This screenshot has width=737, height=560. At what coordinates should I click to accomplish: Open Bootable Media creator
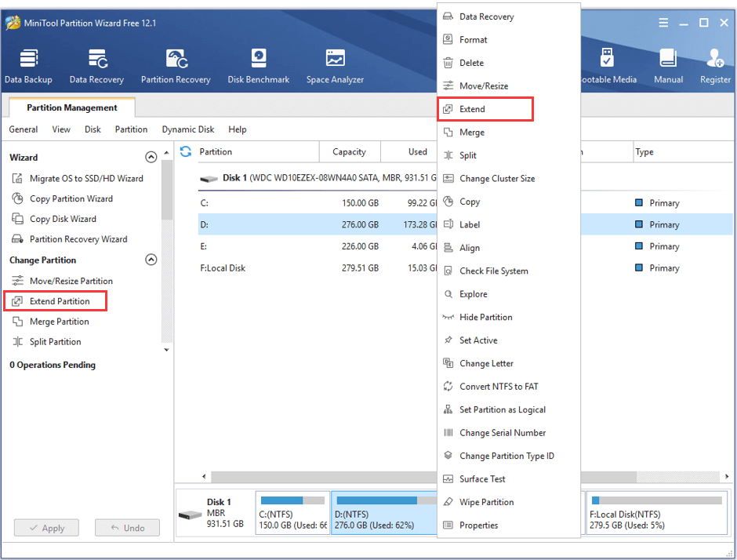[608, 66]
